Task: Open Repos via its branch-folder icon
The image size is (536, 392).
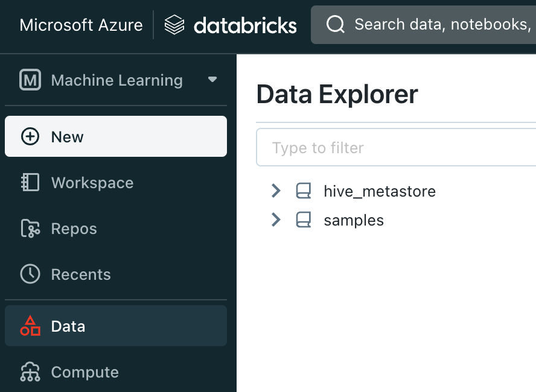Action: (30, 229)
